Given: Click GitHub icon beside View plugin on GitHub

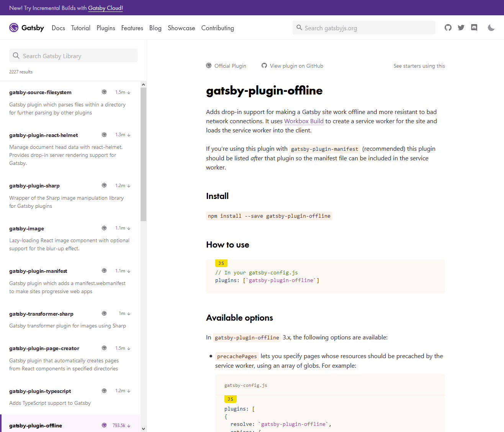Looking at the screenshot, I should (264, 65).
